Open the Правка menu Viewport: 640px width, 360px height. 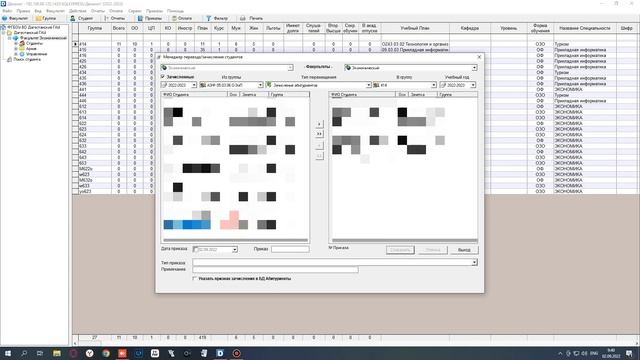click(23, 11)
